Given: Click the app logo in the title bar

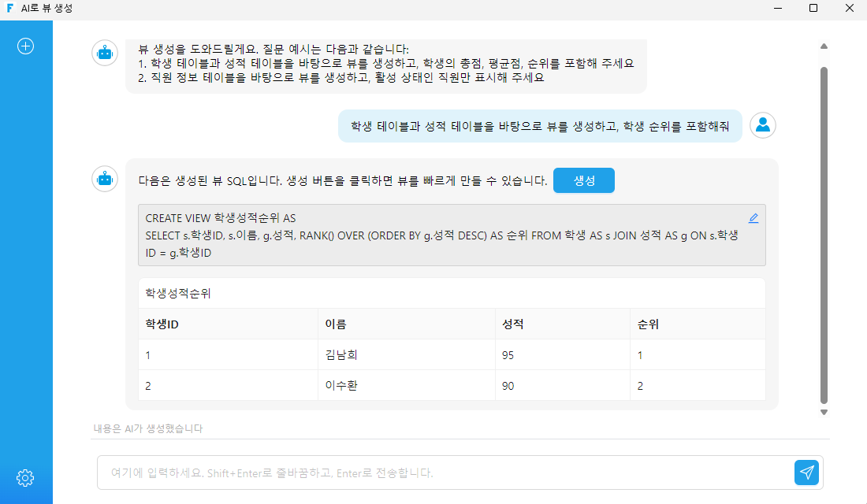Looking at the screenshot, I should click(10, 9).
